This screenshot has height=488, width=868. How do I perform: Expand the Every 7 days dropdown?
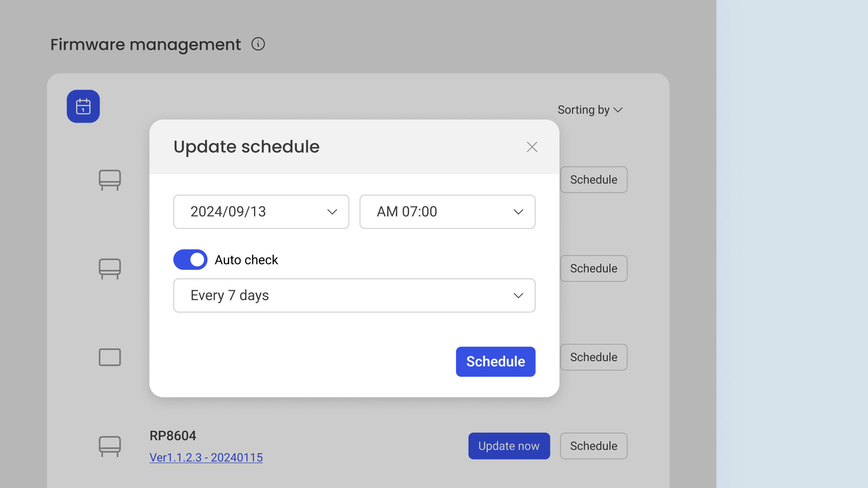point(354,296)
